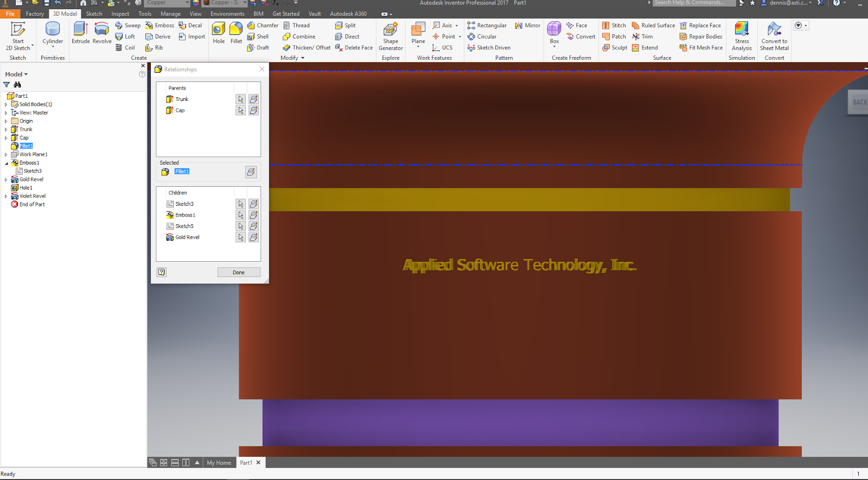
Task: Open Stress Analysis simulation
Action: (x=742, y=36)
